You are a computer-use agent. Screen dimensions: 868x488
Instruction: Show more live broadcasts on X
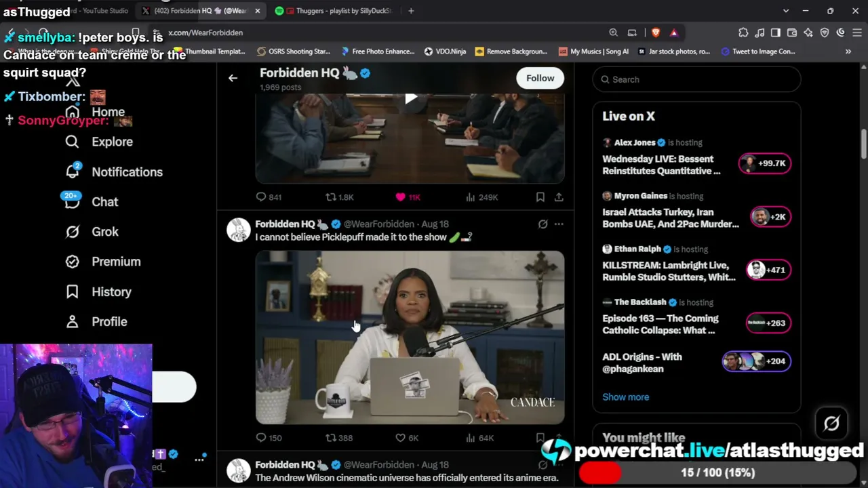point(625,397)
